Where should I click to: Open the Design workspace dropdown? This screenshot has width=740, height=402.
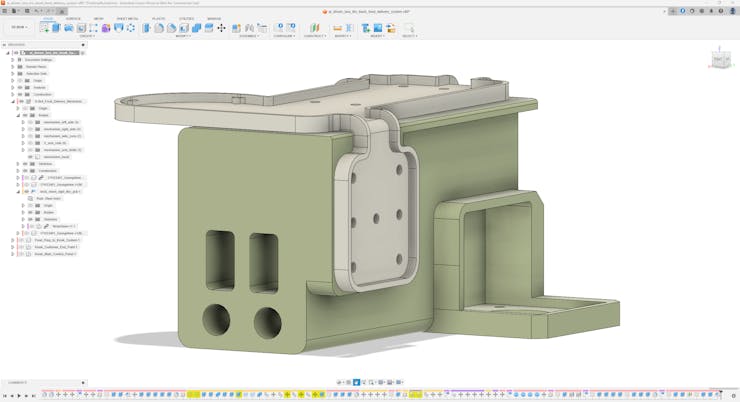(x=19, y=28)
